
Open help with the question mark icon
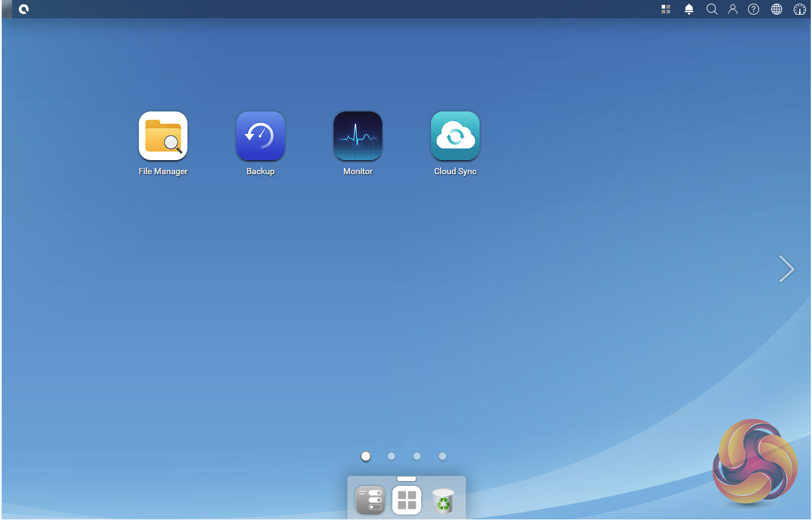[x=754, y=9]
